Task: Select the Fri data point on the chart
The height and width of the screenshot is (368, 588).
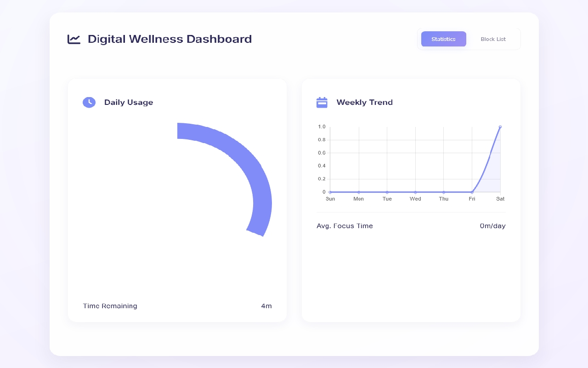Action: (472, 192)
